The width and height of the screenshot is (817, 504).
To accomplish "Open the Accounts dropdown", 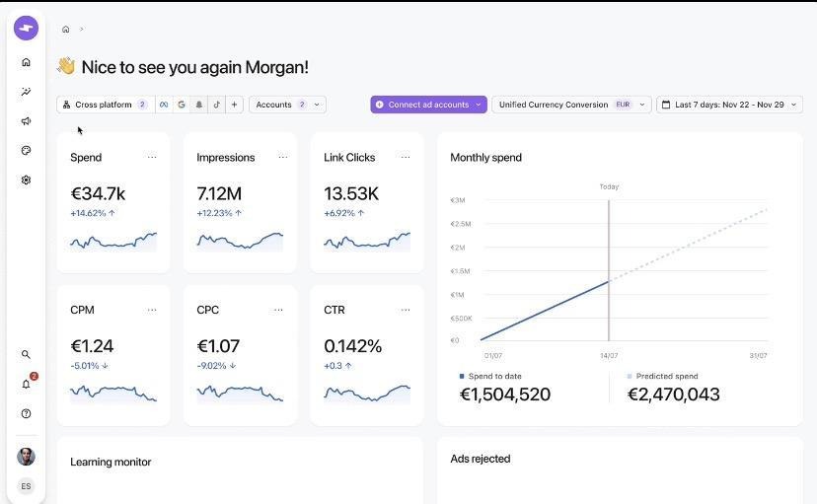I will pos(287,105).
